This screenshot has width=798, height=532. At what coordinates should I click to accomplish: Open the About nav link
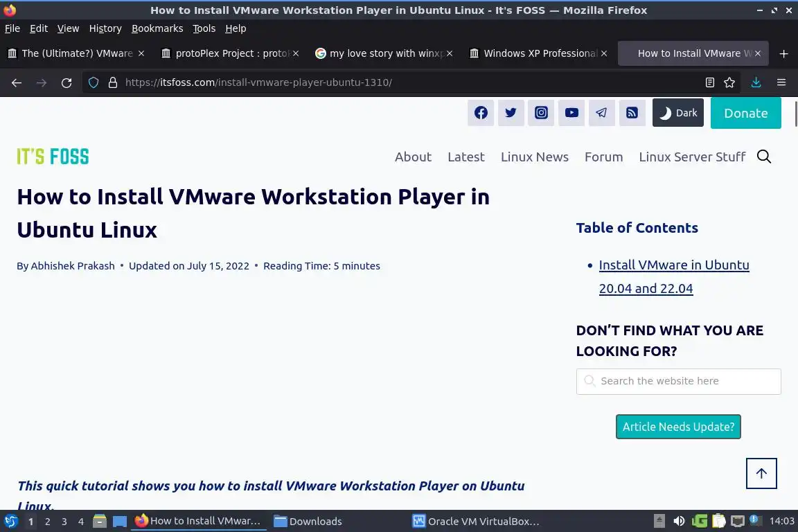413,157
